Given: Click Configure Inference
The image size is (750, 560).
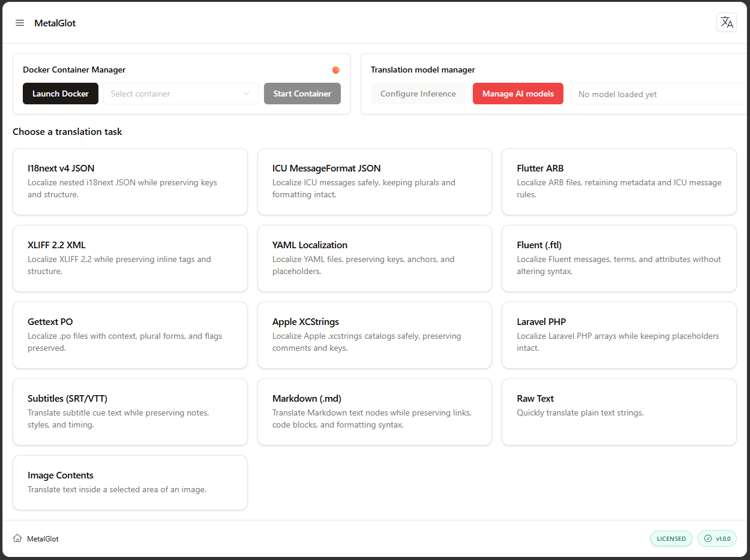Looking at the screenshot, I should (x=418, y=94).
